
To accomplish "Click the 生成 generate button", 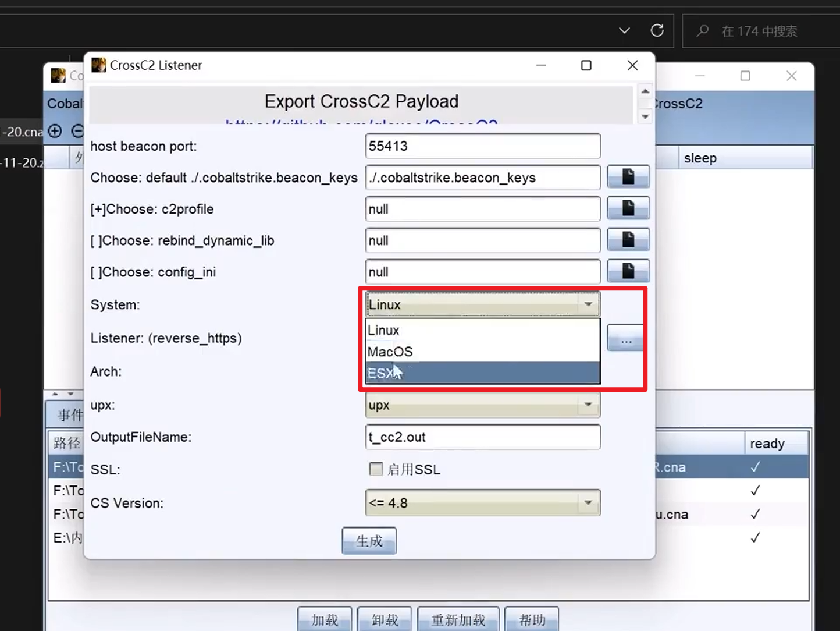I will click(x=369, y=541).
